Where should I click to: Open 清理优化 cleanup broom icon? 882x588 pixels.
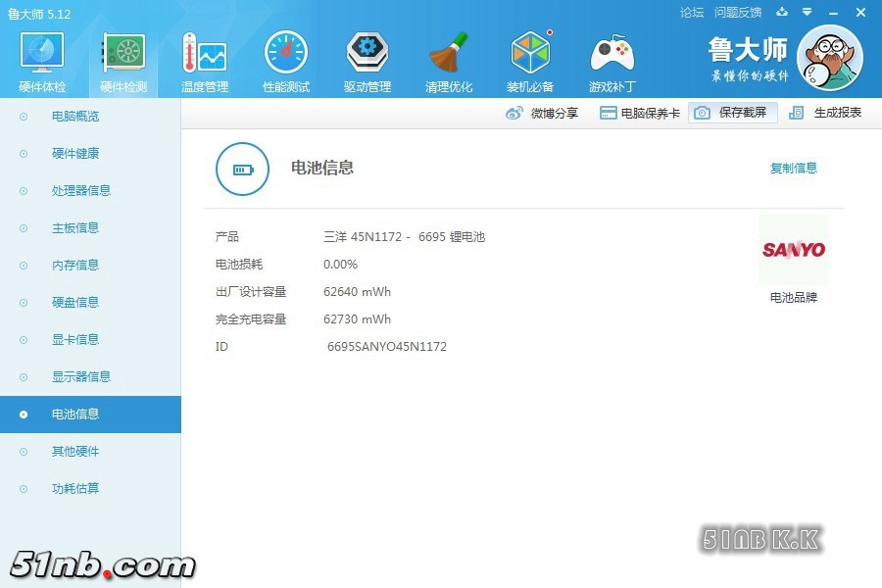click(449, 61)
